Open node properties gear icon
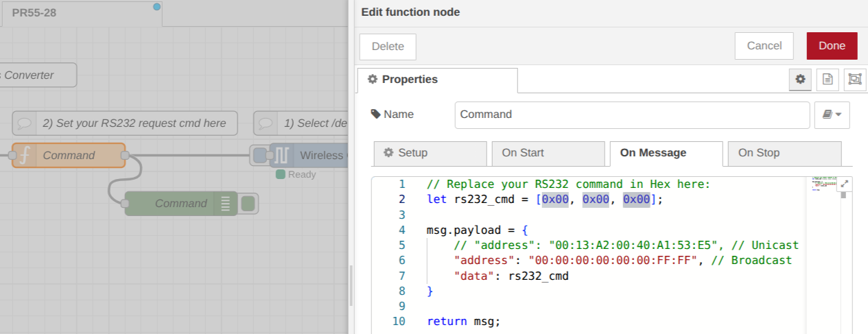 [x=800, y=80]
